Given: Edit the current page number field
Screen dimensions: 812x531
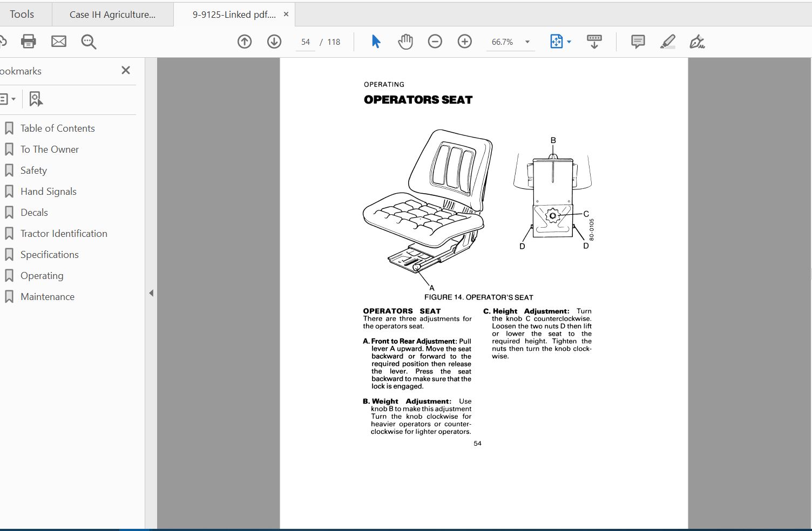Looking at the screenshot, I should pos(305,42).
